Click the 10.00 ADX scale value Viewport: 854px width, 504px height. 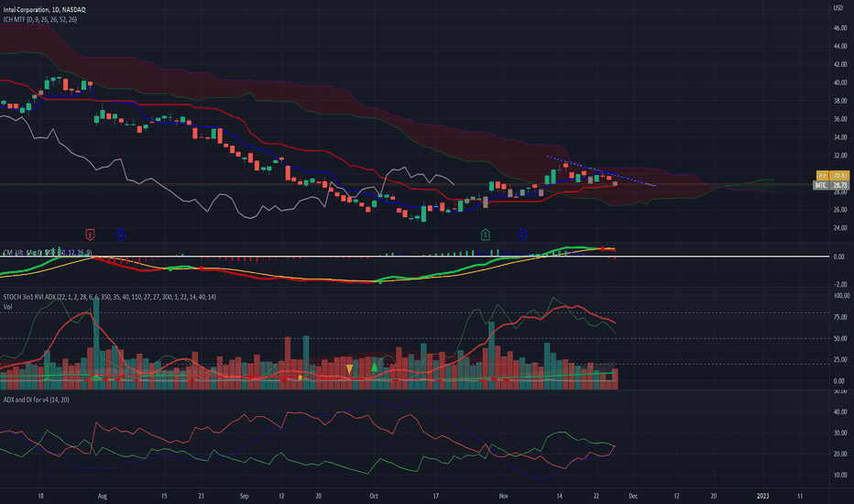(x=840, y=475)
